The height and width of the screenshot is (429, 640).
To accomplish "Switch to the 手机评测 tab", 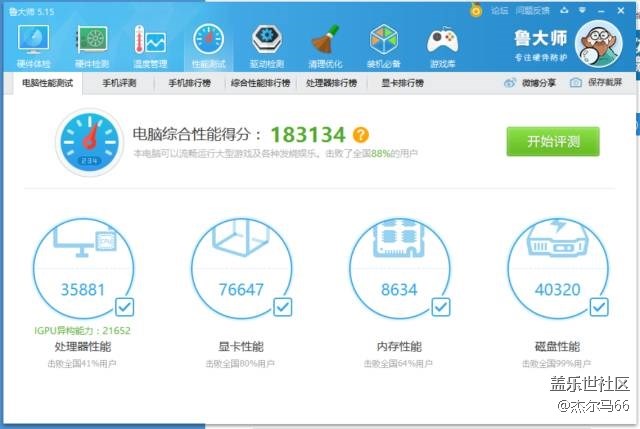I will 119,83.
